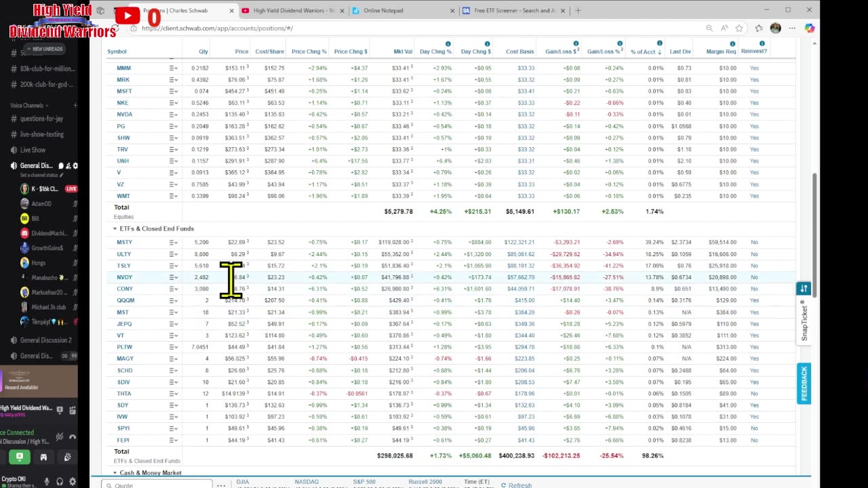Open the Copilot sidebar icon
Screen dimensions: 868x488
(x=810, y=28)
